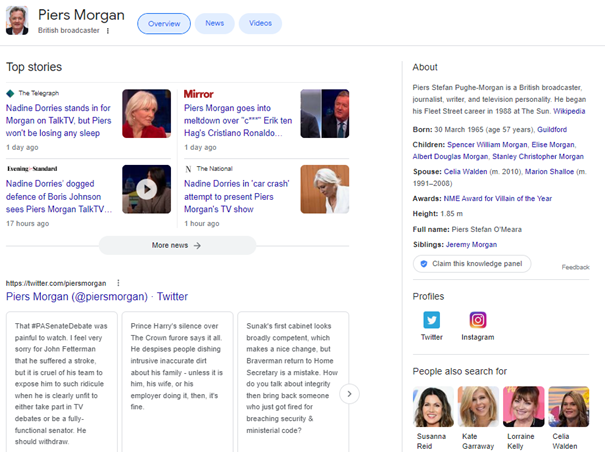This screenshot has height=452, width=605.
Task: Click the People also search for heading
Action: pyautogui.click(x=460, y=371)
